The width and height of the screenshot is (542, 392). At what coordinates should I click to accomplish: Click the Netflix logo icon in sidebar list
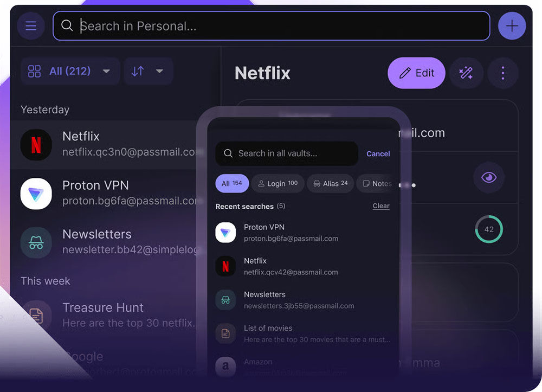coord(36,145)
